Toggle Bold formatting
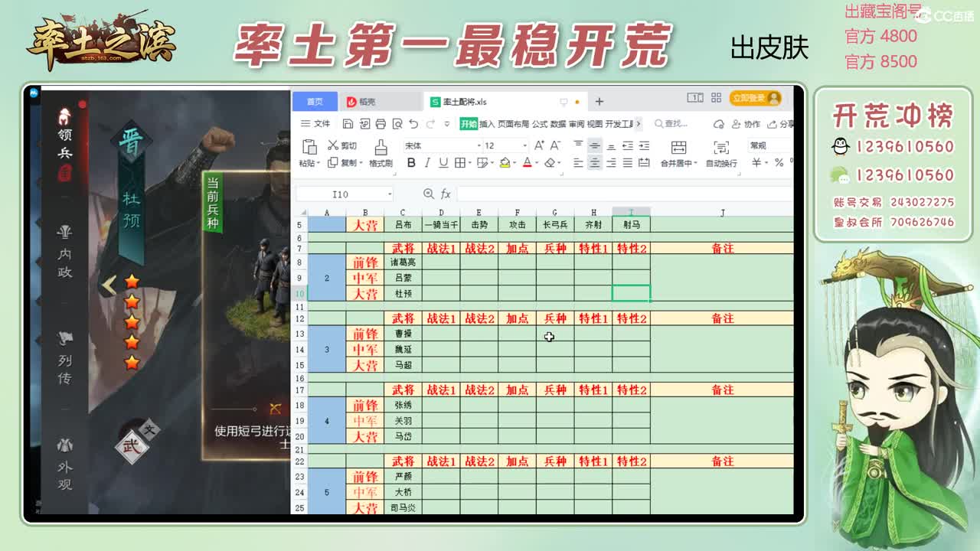This screenshot has width=980, height=551. (411, 162)
